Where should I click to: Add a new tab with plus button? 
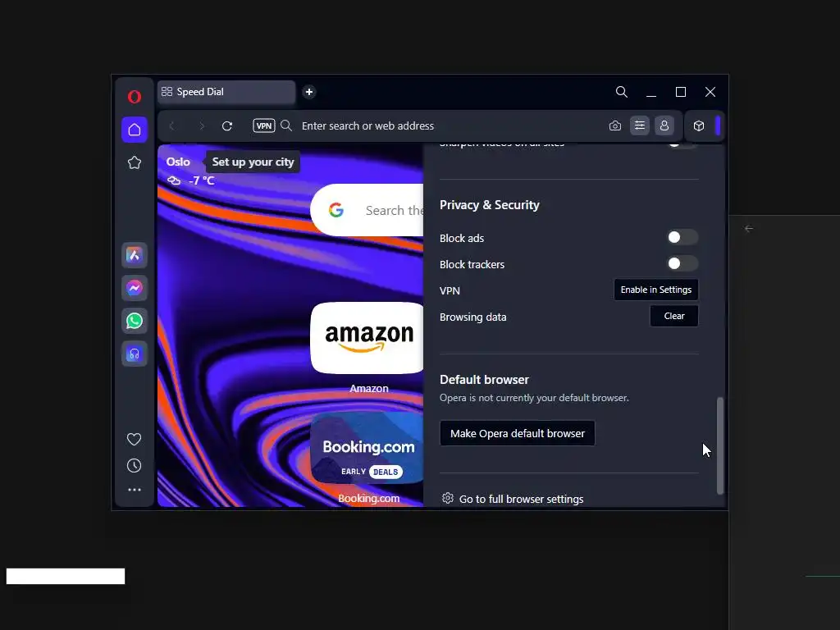(309, 92)
